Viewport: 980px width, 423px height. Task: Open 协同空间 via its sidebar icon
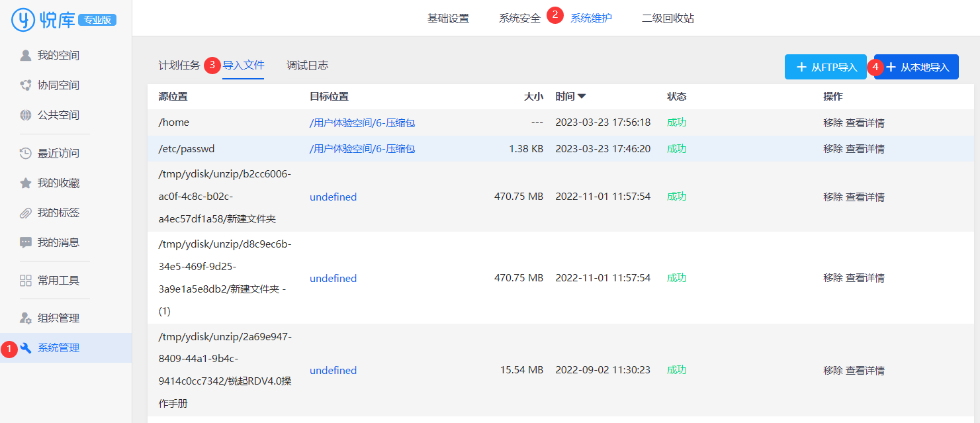click(26, 85)
